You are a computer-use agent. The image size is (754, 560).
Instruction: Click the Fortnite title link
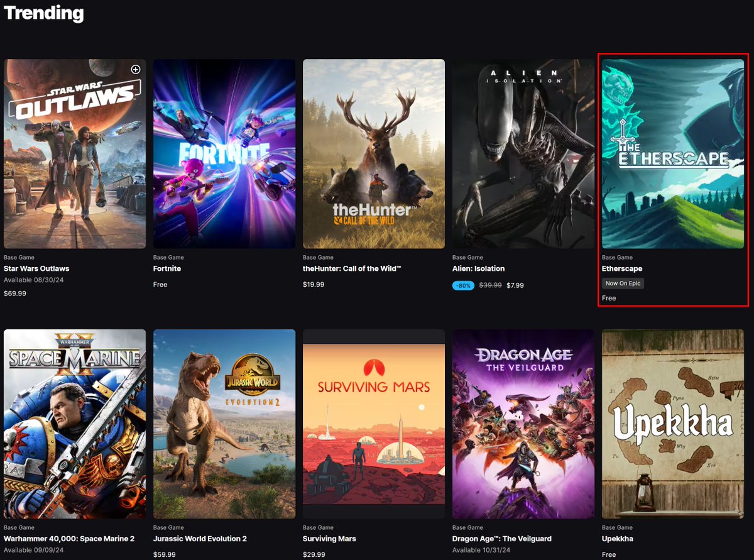coord(167,268)
